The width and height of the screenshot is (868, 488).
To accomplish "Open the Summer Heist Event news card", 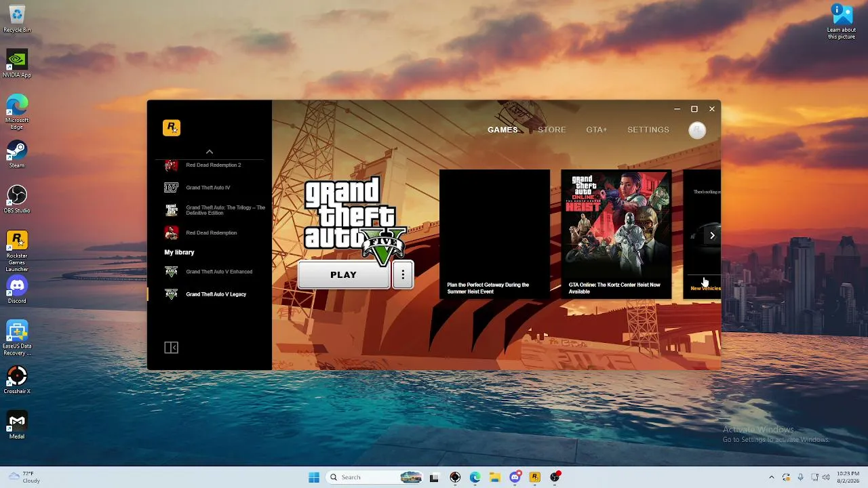I will 494,234.
